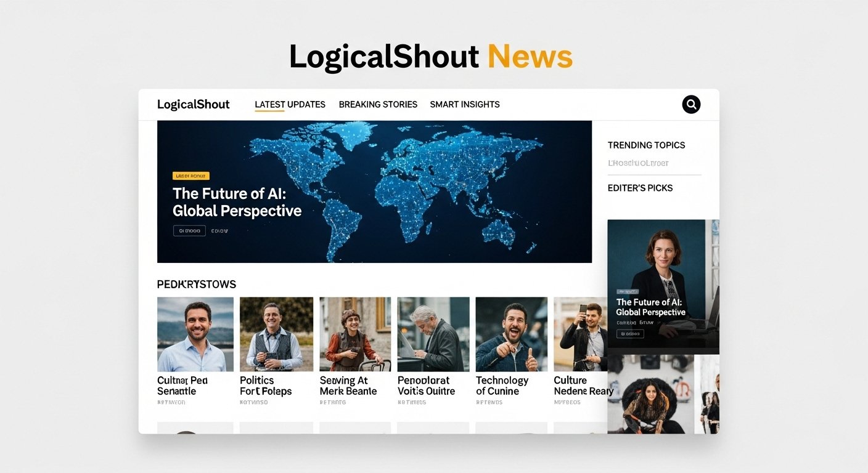Click the pill tag beneath the hero headline
Viewport: 868px width, 473px height.
(189, 230)
